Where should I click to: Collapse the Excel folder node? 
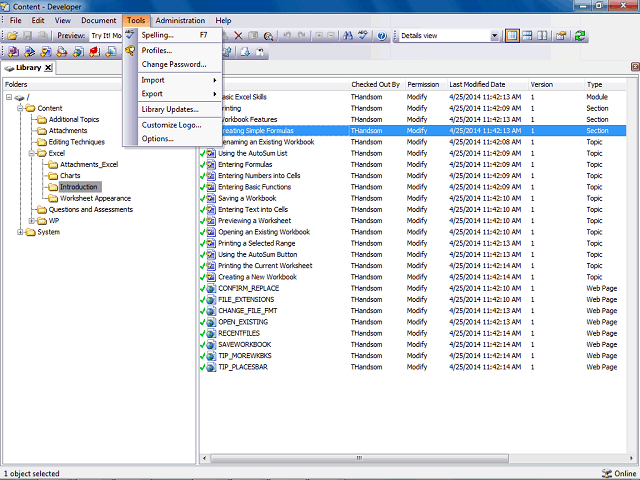coord(31,153)
